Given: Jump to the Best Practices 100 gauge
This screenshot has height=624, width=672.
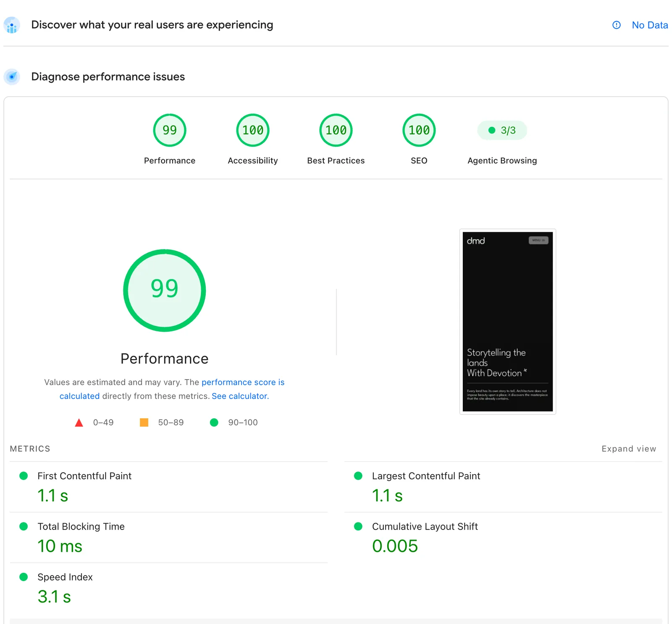Looking at the screenshot, I should tap(336, 130).
